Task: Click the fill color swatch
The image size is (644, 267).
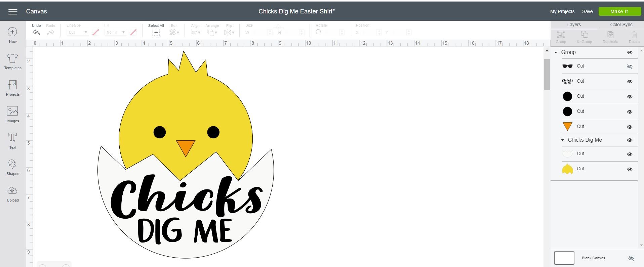Action: click(x=133, y=32)
